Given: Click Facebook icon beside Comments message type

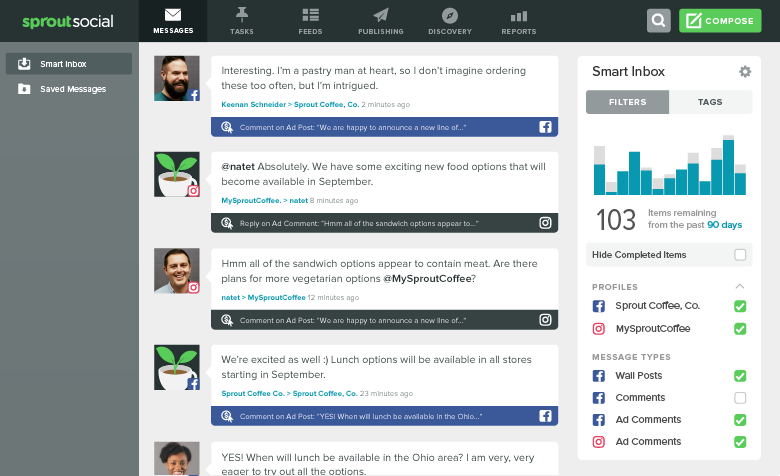Looking at the screenshot, I should pos(599,398).
